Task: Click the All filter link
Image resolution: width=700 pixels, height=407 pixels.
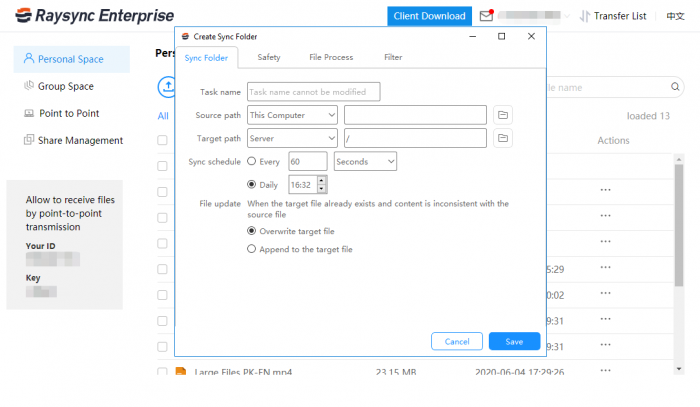Action: (163, 116)
